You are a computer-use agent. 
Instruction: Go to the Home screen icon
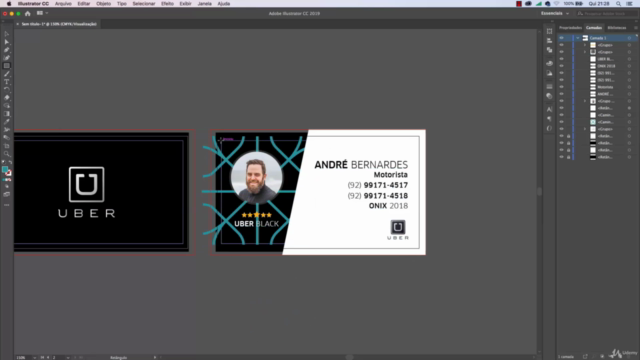pyautogui.click(x=28, y=13)
